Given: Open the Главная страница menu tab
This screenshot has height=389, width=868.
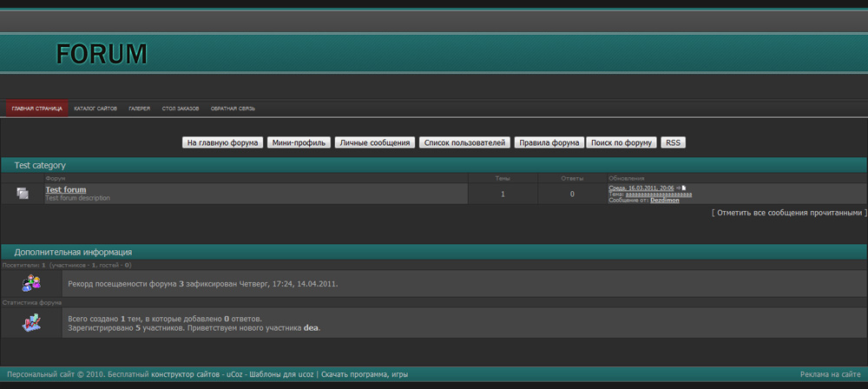Looking at the screenshot, I should (36, 109).
